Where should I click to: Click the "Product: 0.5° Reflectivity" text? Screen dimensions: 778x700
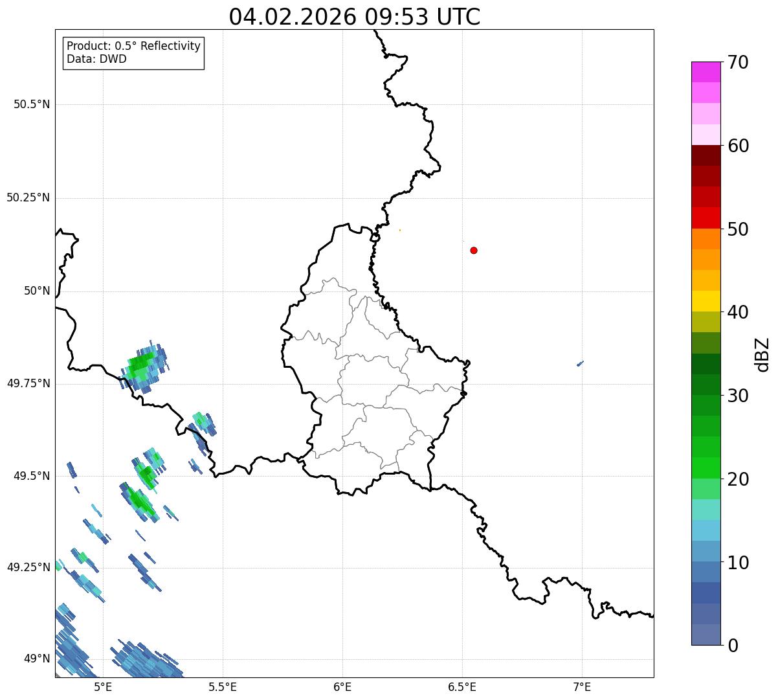click(x=133, y=47)
